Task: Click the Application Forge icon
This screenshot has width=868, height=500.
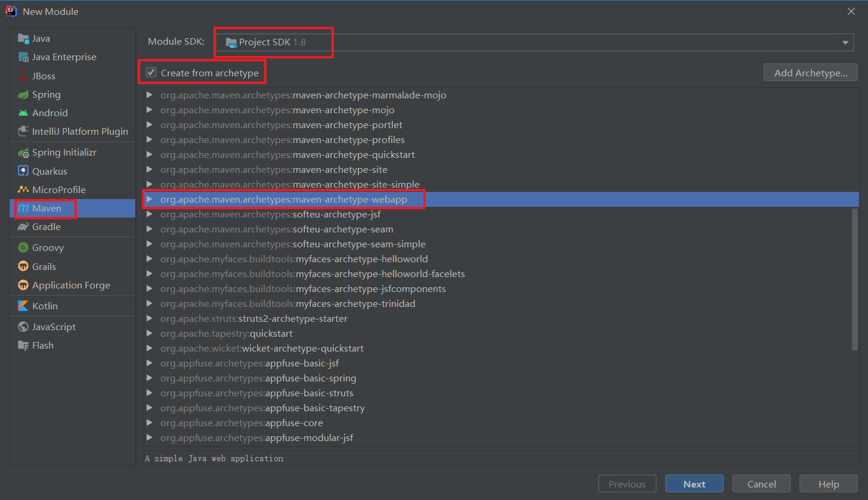Action: [x=23, y=285]
